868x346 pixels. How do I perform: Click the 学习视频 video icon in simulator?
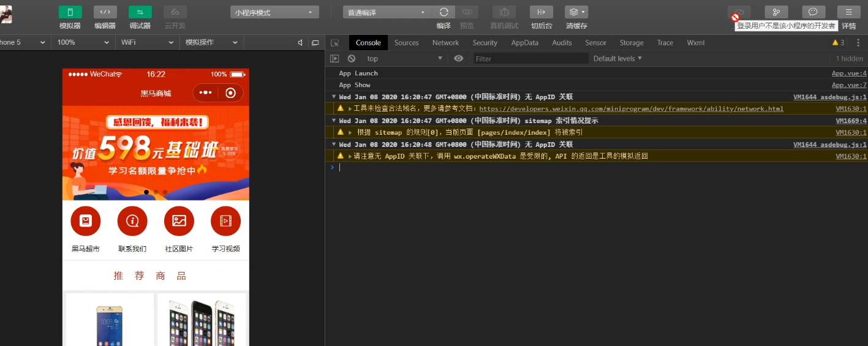click(225, 221)
